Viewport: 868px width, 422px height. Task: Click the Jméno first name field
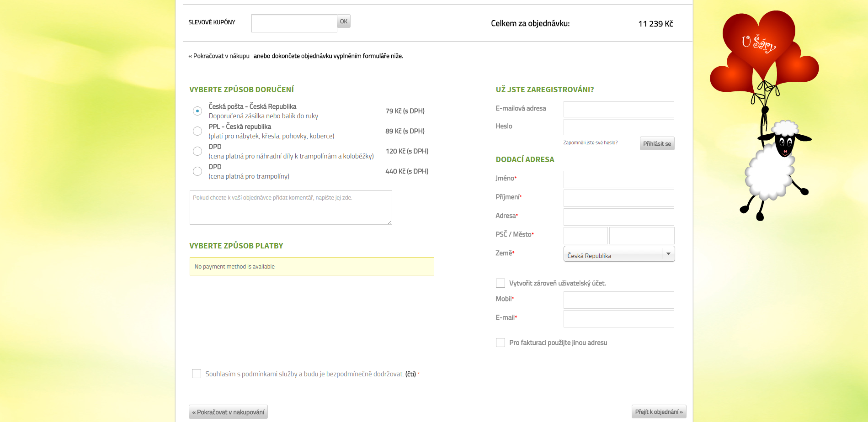tap(618, 179)
